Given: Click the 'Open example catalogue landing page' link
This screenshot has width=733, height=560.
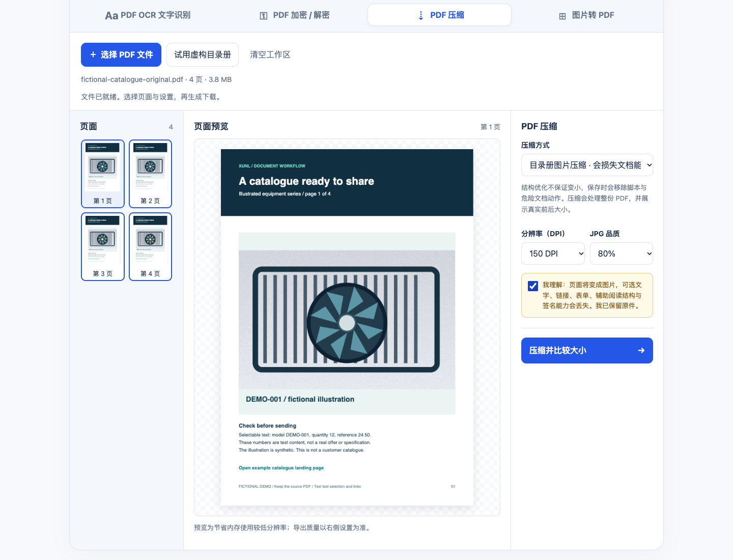Looking at the screenshot, I should pos(281,468).
